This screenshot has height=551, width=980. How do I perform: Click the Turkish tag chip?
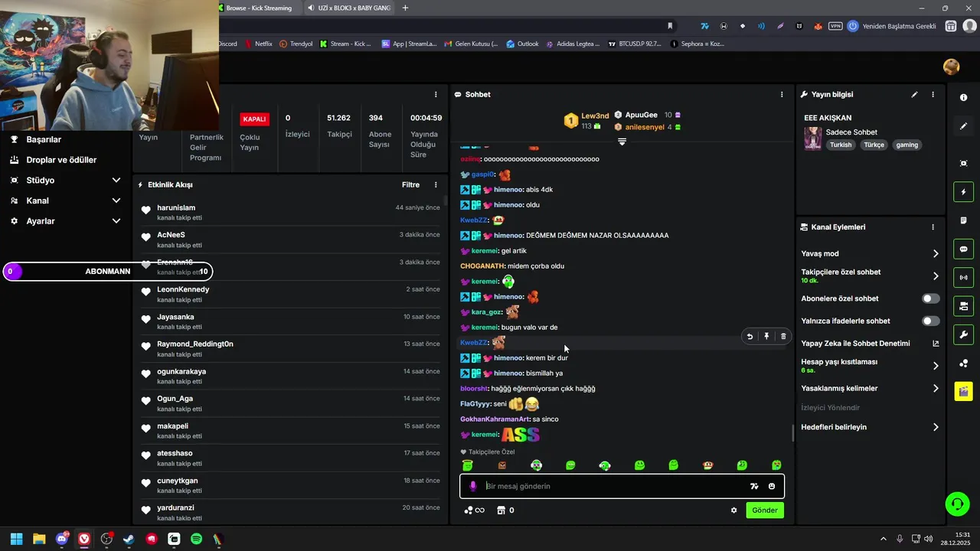[841, 145]
